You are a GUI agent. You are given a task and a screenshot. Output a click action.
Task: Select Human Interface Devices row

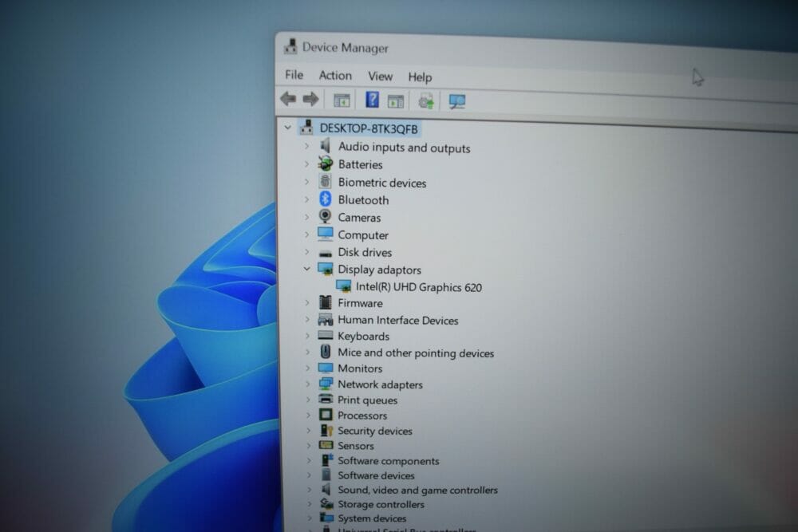coord(398,320)
